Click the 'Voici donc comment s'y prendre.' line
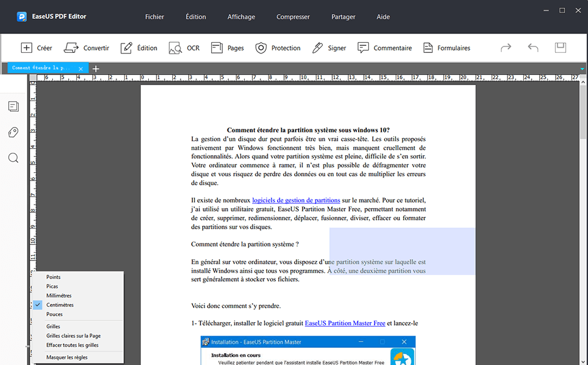 [236, 306]
